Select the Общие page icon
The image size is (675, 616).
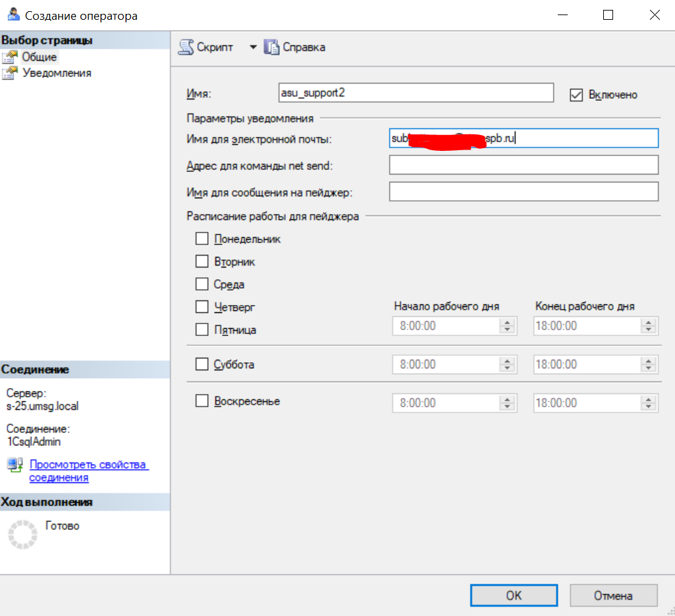click(x=9, y=57)
